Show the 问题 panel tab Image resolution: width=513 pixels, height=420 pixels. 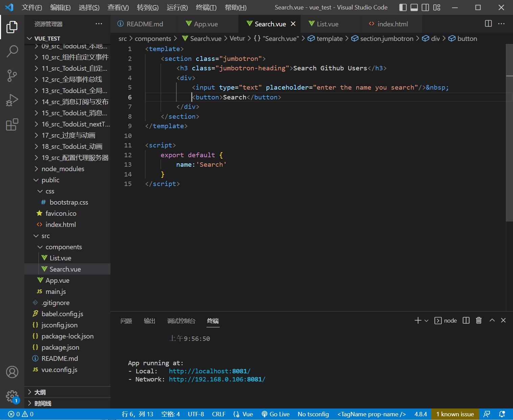tap(126, 321)
